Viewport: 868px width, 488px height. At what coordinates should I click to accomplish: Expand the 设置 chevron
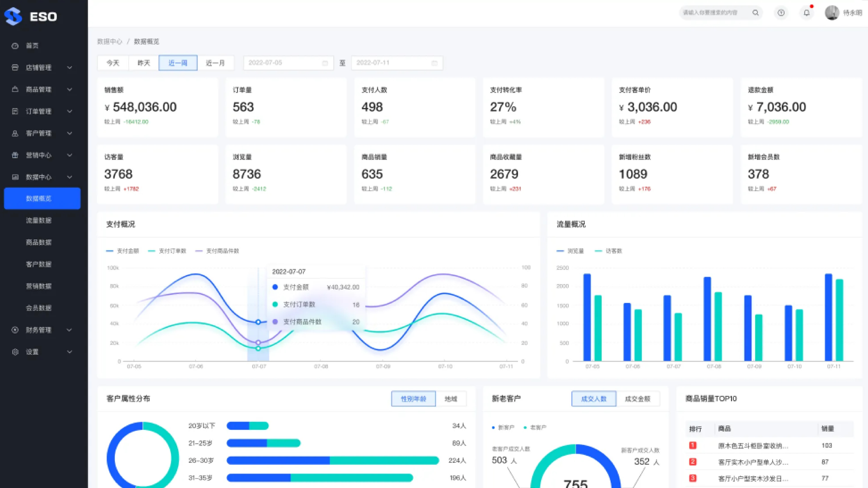[x=70, y=352]
